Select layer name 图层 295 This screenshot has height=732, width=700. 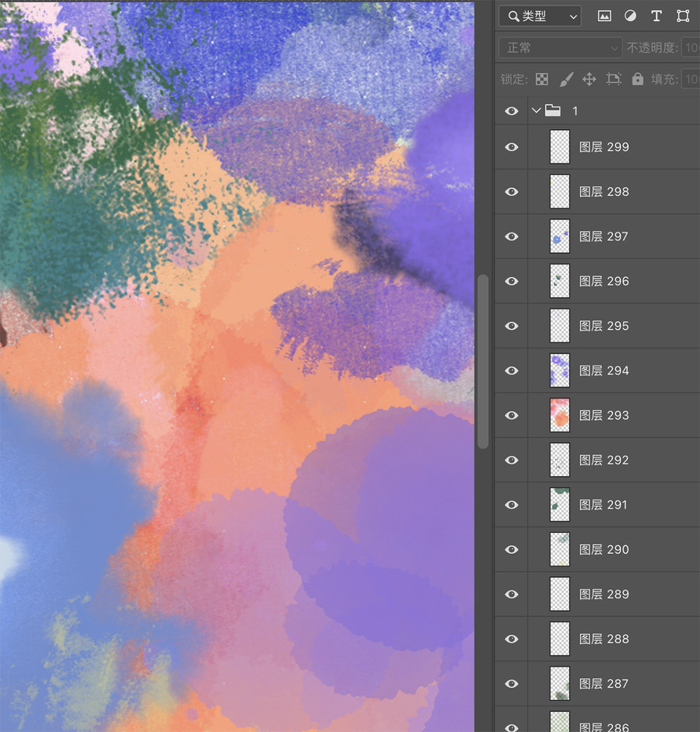pos(604,326)
